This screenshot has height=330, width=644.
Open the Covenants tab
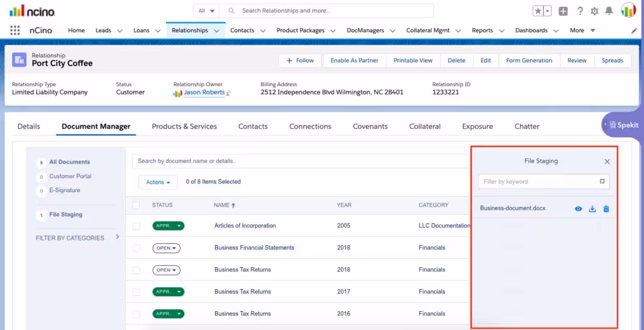coord(370,127)
